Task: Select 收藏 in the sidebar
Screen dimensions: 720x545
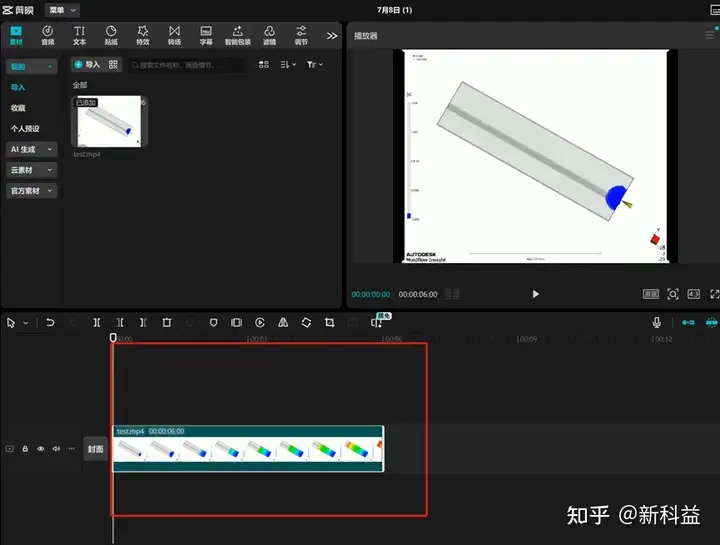Action: (18, 108)
